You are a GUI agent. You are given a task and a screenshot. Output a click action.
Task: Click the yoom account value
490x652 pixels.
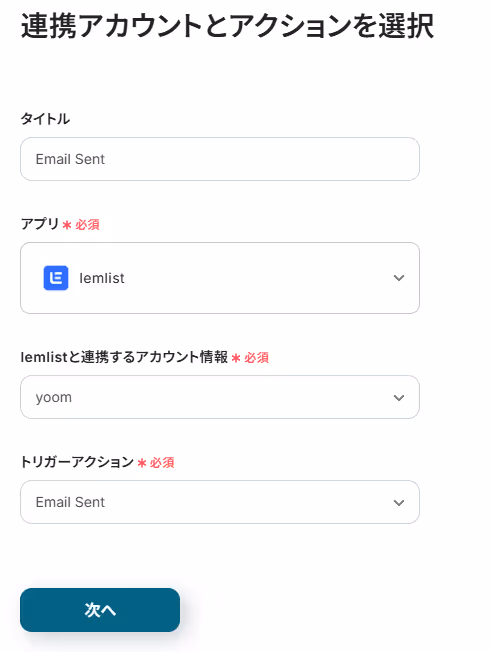pos(54,398)
